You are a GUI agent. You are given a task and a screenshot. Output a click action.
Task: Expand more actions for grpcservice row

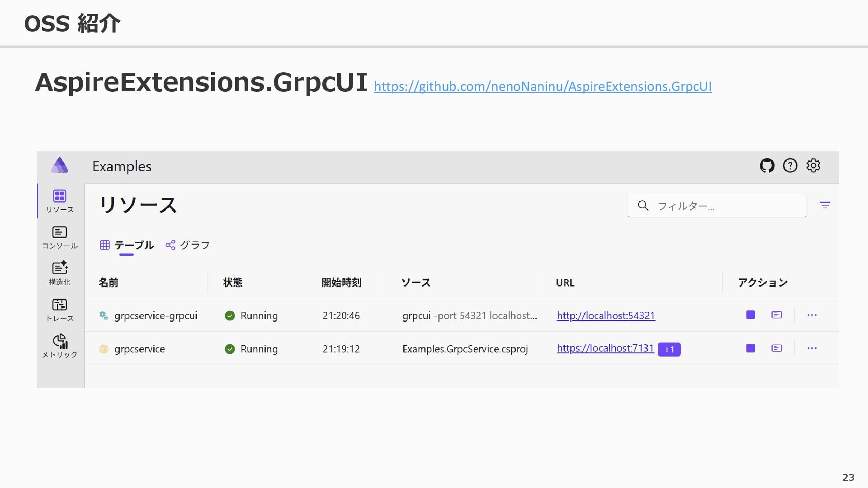point(812,348)
